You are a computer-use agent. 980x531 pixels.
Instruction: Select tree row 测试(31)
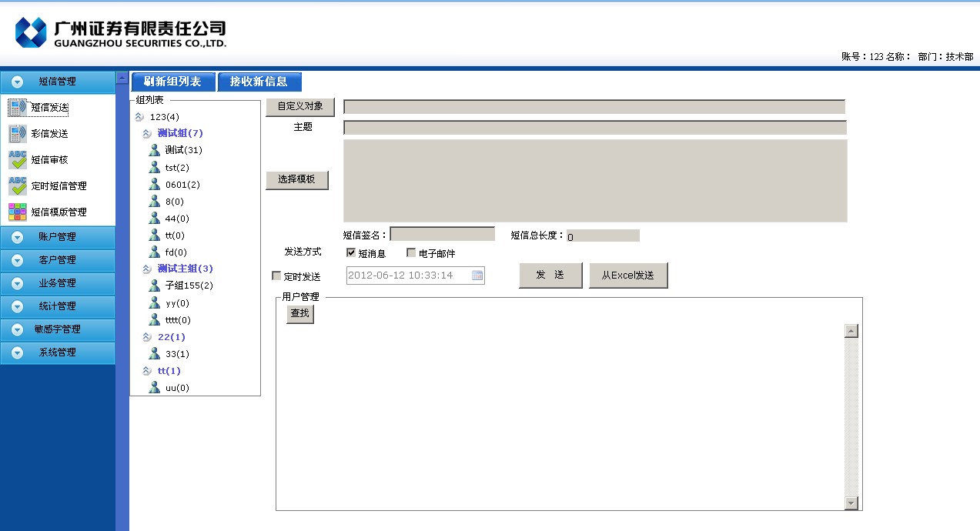(184, 150)
